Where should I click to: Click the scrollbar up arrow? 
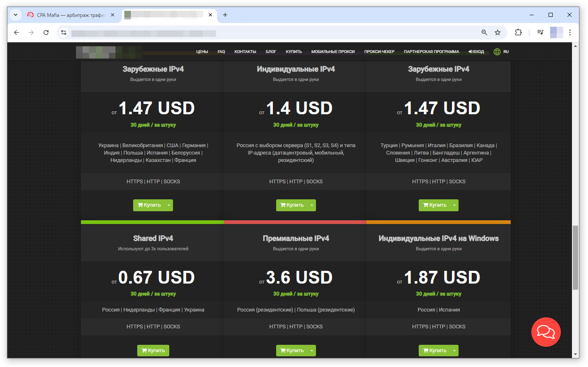coord(575,46)
